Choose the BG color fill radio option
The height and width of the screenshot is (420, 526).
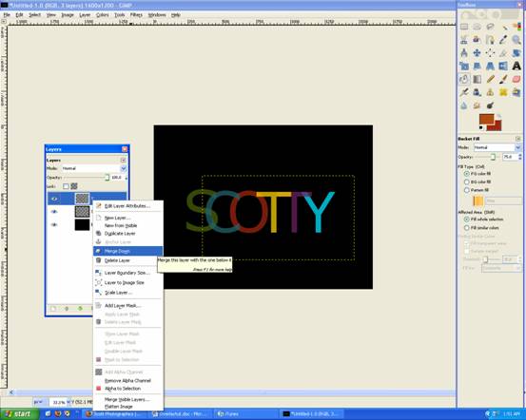pos(467,182)
